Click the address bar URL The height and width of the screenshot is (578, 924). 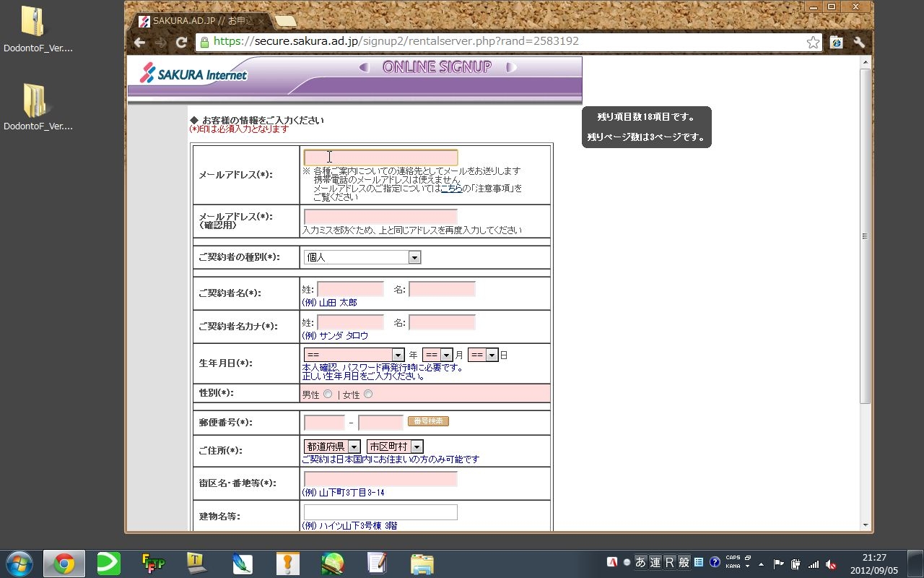click(x=396, y=41)
